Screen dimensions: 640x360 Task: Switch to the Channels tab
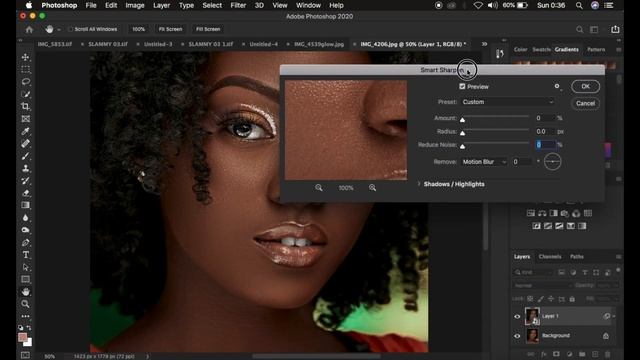click(x=550, y=257)
